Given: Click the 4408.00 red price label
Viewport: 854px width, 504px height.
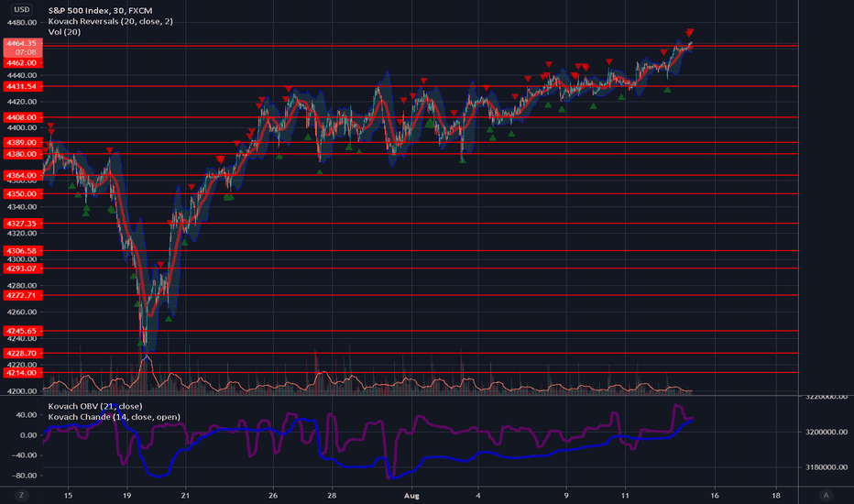Looking at the screenshot, I should coord(22,117).
